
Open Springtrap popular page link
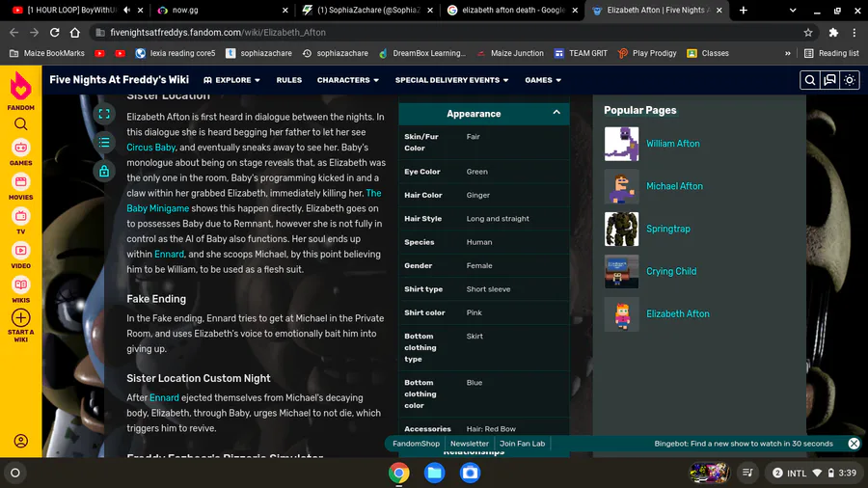point(668,230)
